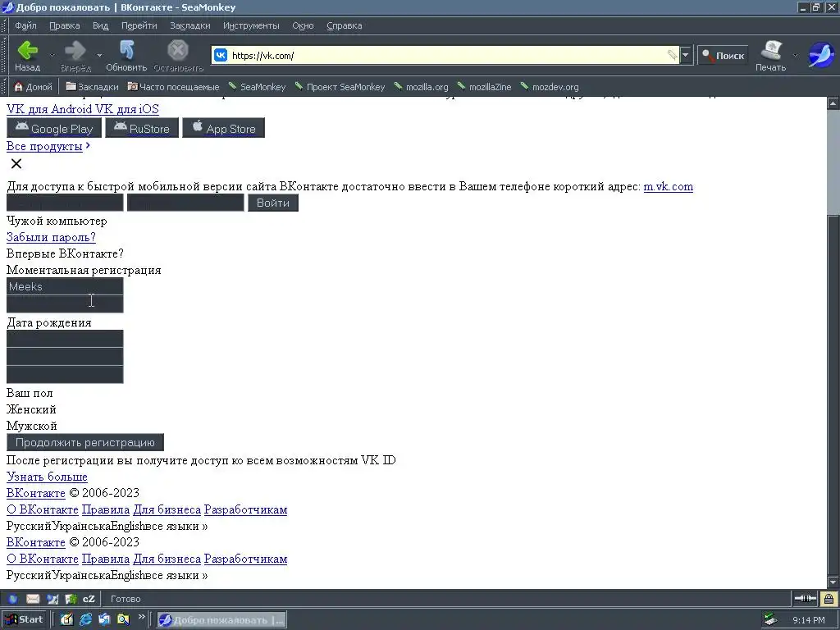The width and height of the screenshot is (840, 630).
Task: Click the first quick launch icon next to Start
Action: [x=67, y=620]
